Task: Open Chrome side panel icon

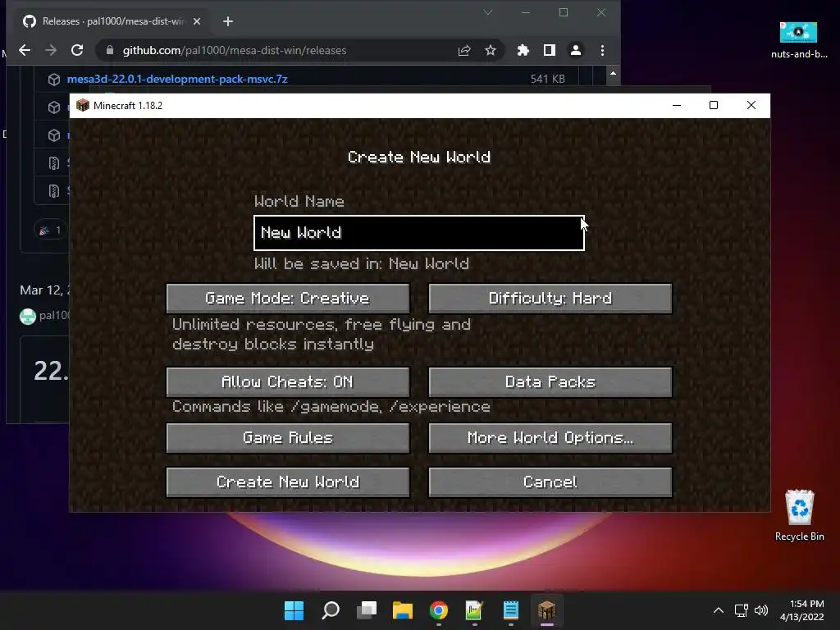Action: click(549, 50)
